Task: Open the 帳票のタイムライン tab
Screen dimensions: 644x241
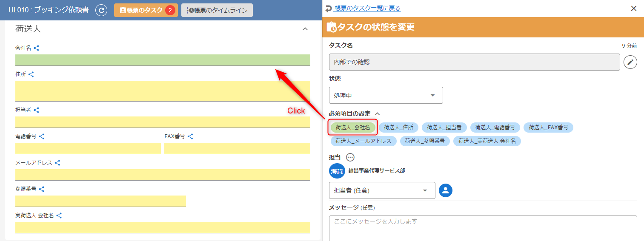Action: [x=217, y=10]
